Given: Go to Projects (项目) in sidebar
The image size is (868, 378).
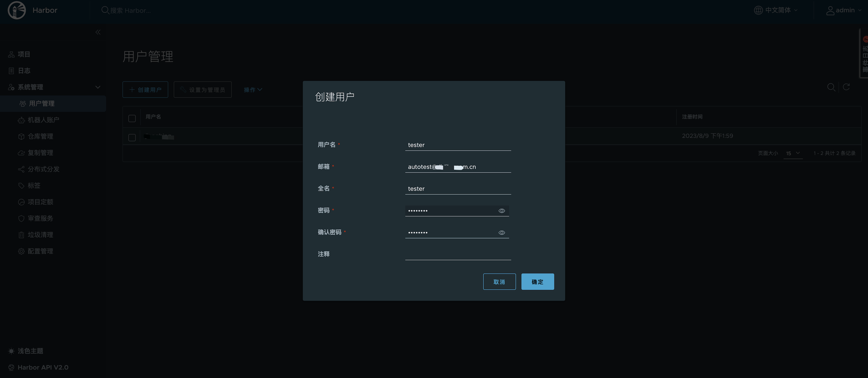Looking at the screenshot, I should 24,54.
